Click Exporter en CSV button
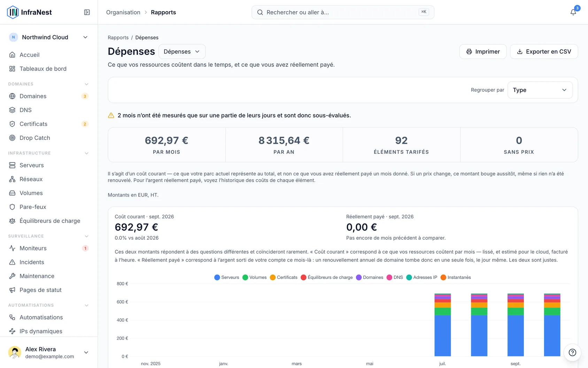Screen dimensions: 588x368 pyautogui.click(x=544, y=52)
